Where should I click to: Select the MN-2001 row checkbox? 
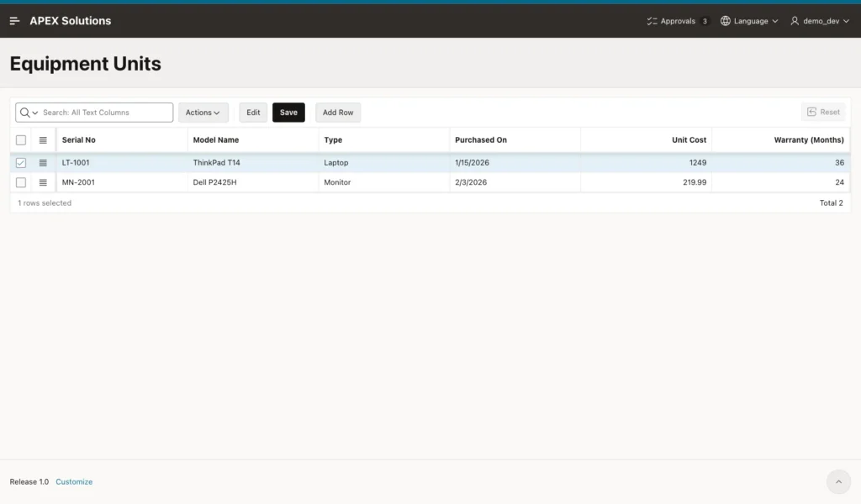click(x=21, y=182)
